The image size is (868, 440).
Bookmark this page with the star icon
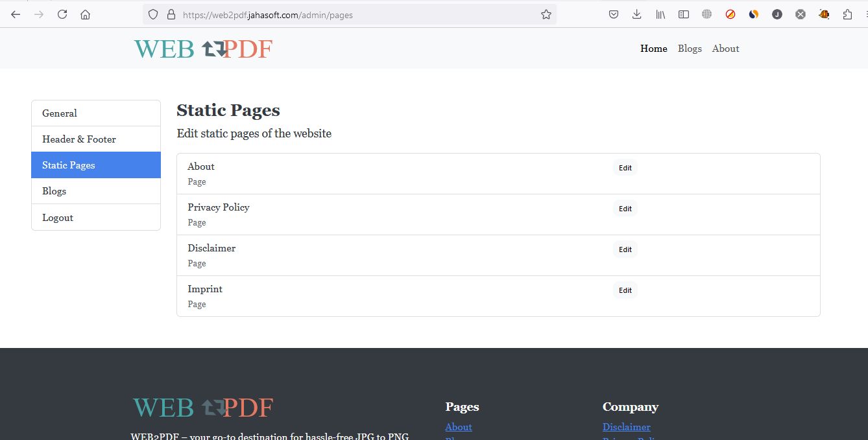point(546,14)
